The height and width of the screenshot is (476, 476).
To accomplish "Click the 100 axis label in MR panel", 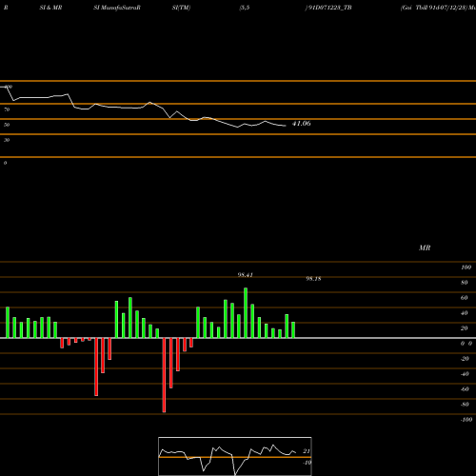I will point(466,268).
